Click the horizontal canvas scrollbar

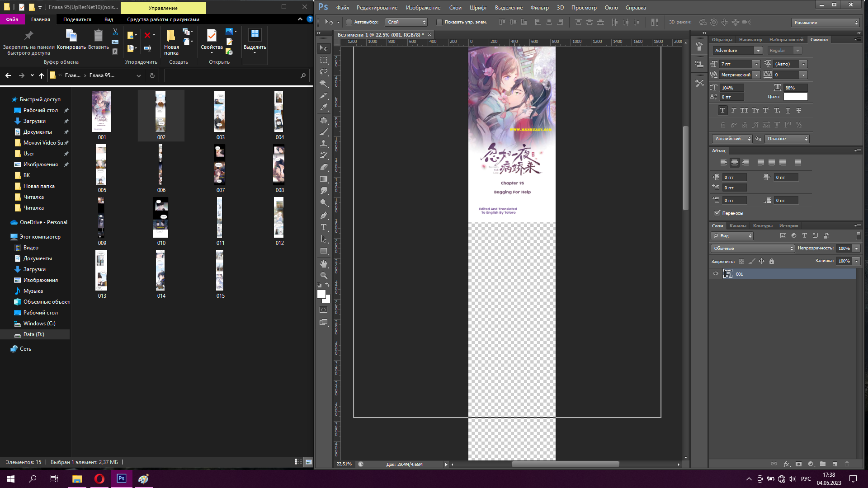coord(565,464)
